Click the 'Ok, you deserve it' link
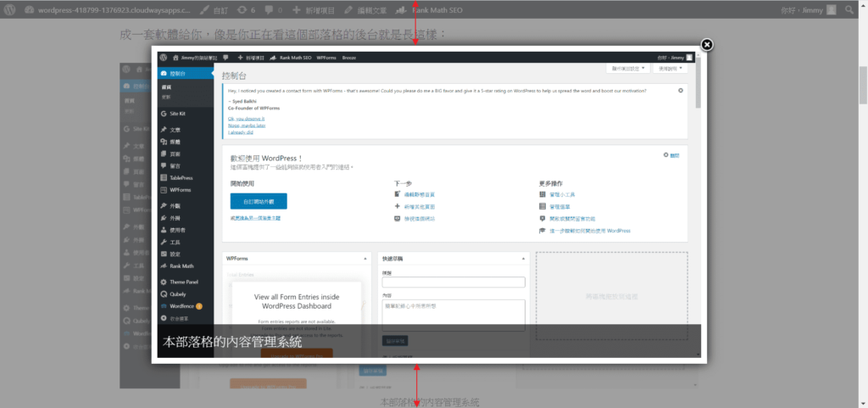 [247, 119]
